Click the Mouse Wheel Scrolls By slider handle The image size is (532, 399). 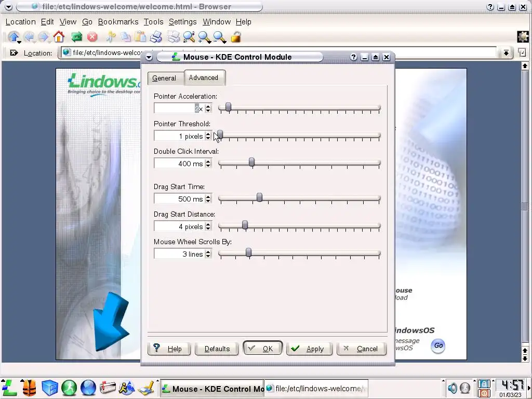[x=248, y=252]
